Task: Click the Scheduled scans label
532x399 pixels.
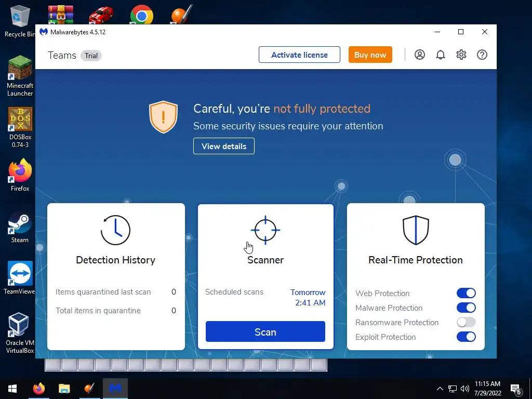Action: [234, 292]
